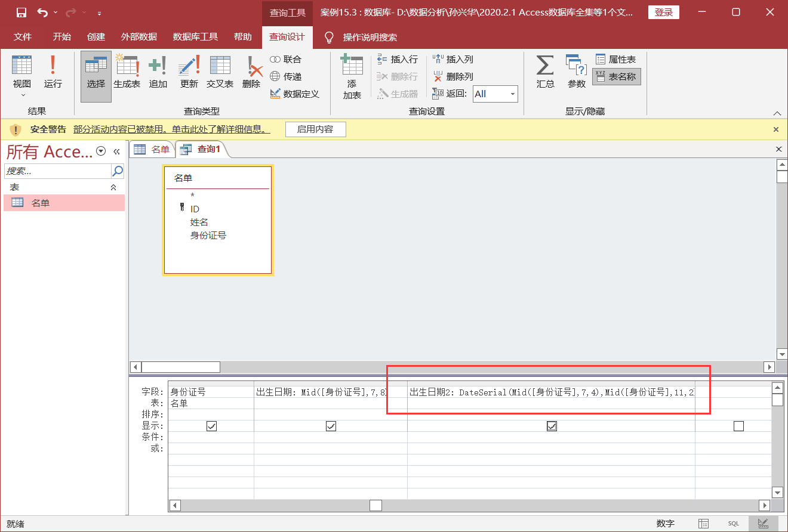
Task: Expand the 视图 dropdown arrow
Action: point(23,95)
